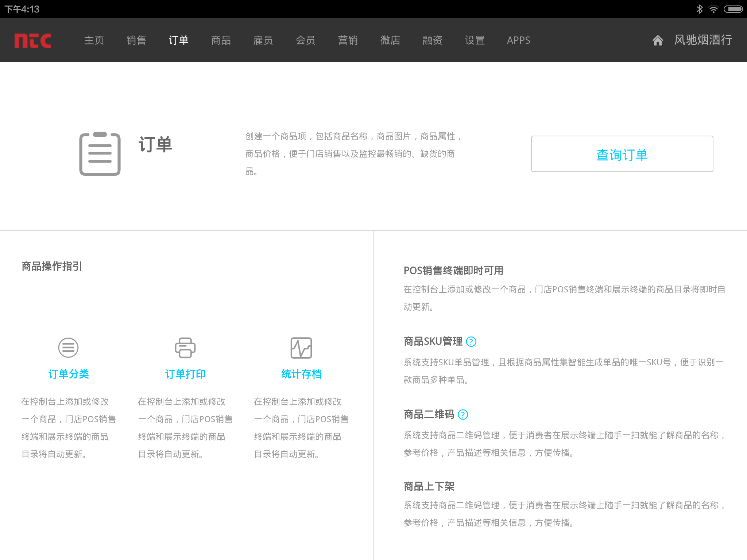The width and height of the screenshot is (747, 560).
Task: Tap the battery indicator
Action: coord(733,9)
